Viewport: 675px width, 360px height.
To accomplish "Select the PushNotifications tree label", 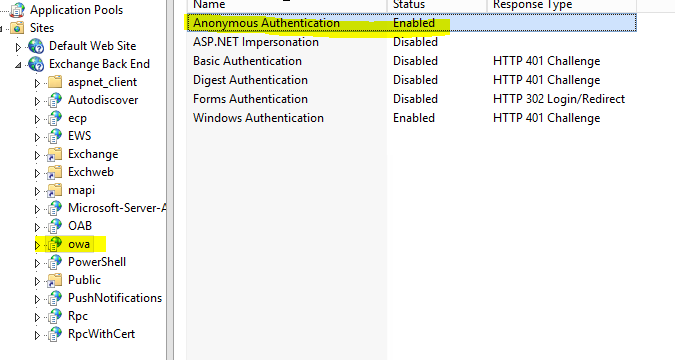I will pyautogui.click(x=115, y=298).
